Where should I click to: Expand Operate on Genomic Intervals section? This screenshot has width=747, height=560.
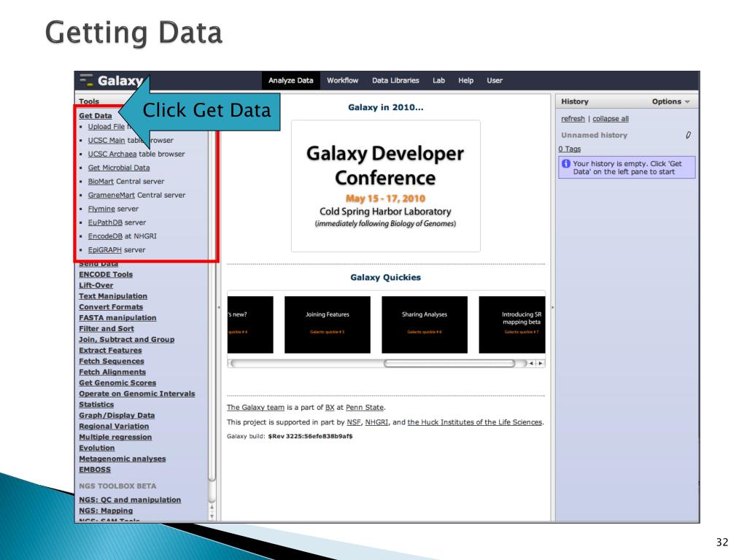(x=136, y=394)
